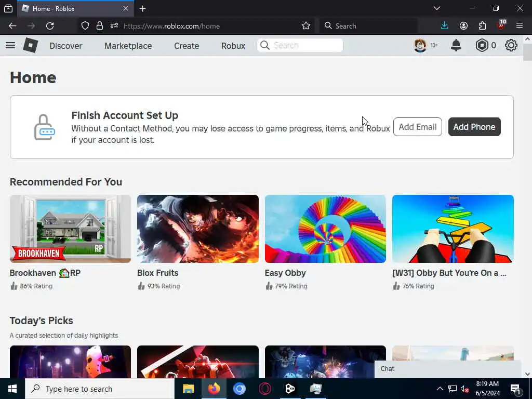Click the page vertical scrollbar thumb
Image resolution: width=532 pixels, height=399 pixels.
[527, 52]
